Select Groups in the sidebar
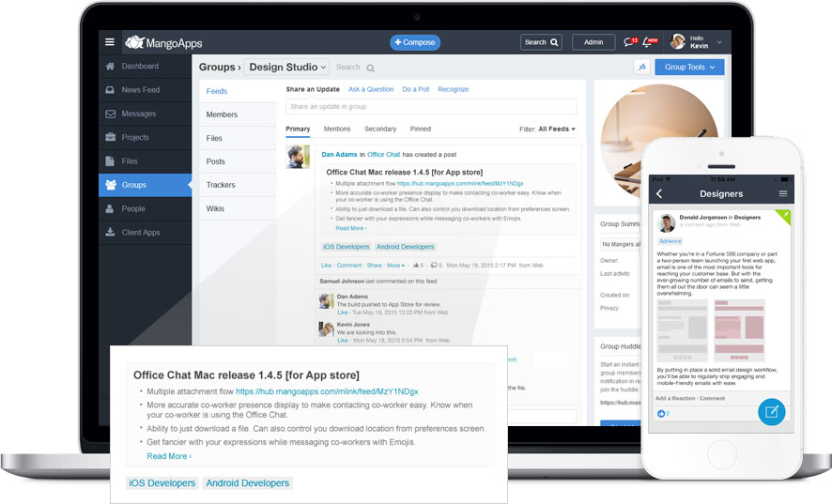 point(145,185)
